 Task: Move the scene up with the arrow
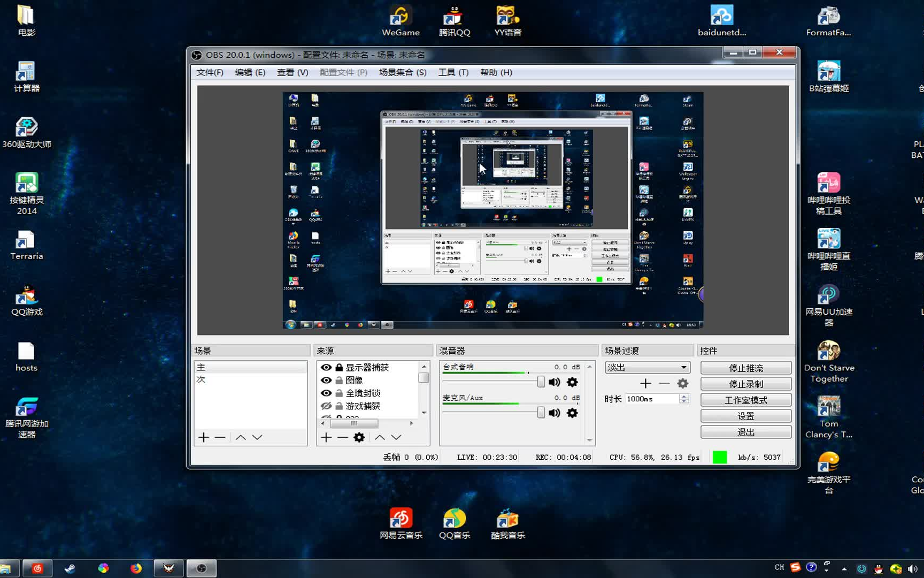pyautogui.click(x=241, y=437)
